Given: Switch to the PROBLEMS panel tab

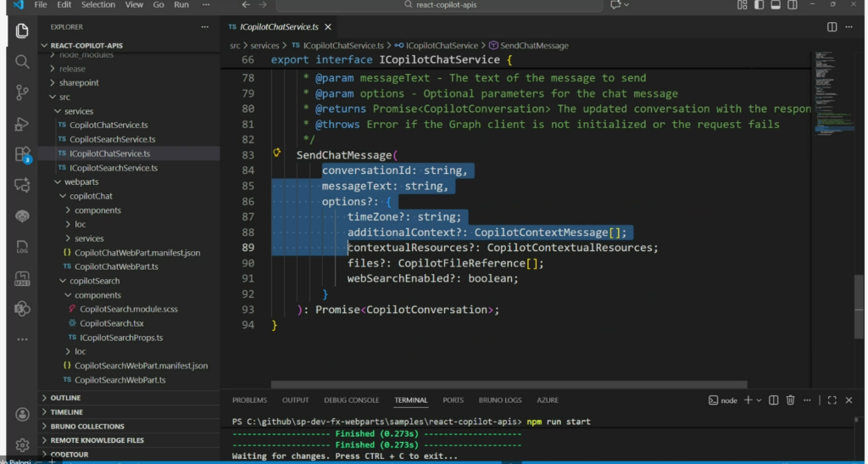Looking at the screenshot, I should 249,400.
